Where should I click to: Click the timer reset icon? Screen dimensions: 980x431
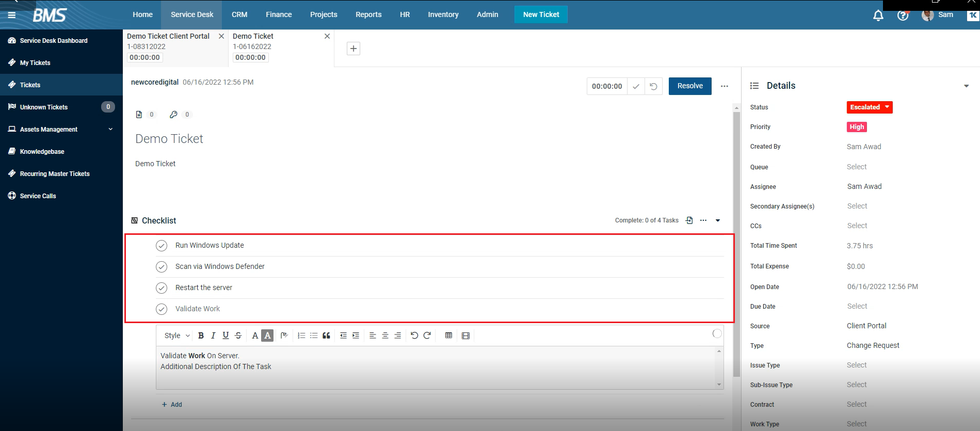coord(653,86)
